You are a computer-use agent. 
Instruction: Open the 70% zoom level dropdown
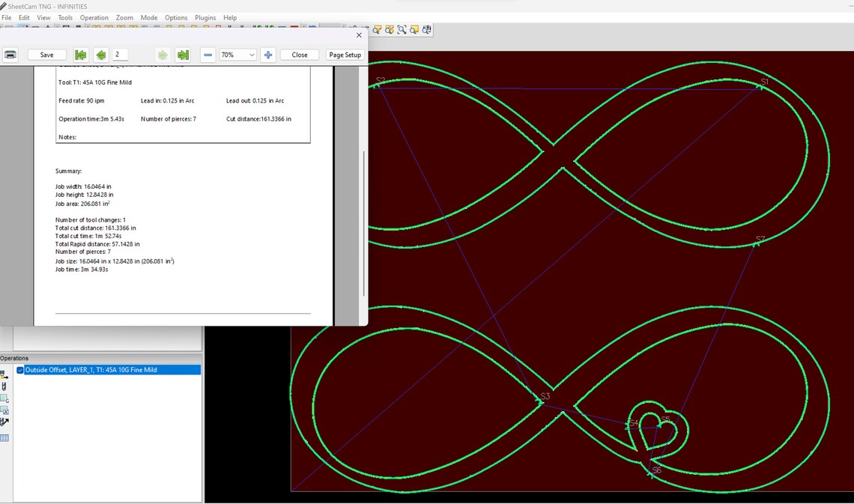tap(235, 54)
